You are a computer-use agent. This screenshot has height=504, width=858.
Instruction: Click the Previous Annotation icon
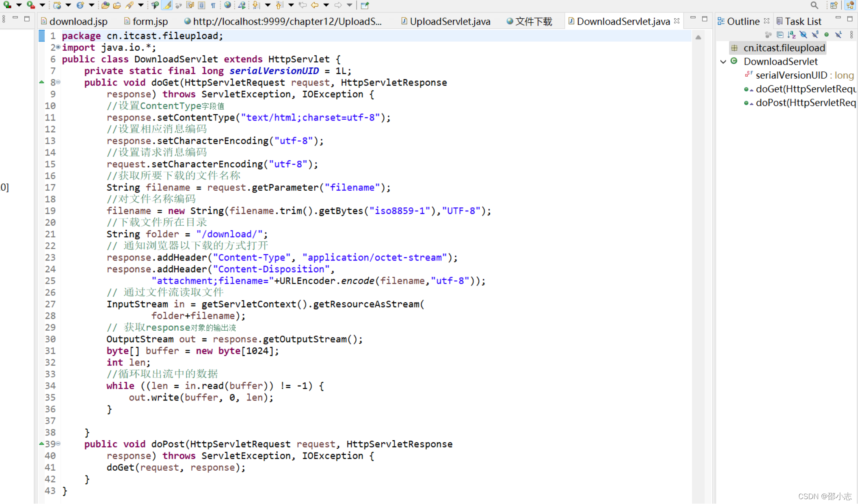279,5
